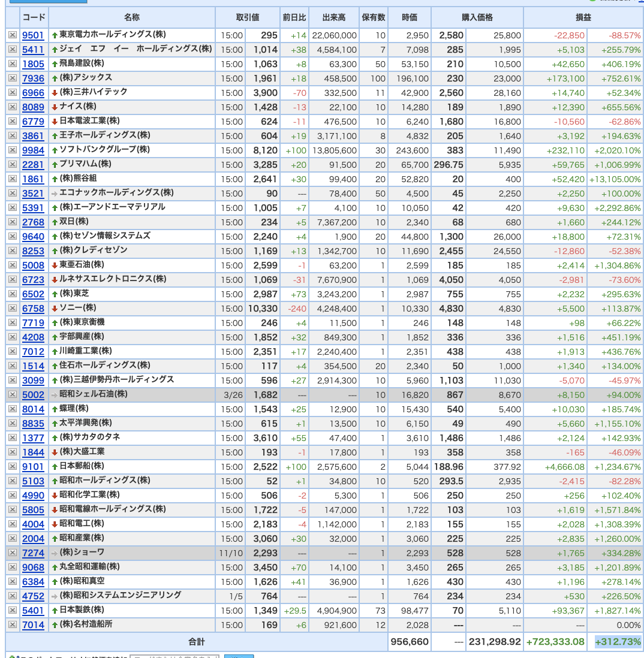644x658 pixels.
Task: Click the x icon beside code 5002
Action: 13,394
